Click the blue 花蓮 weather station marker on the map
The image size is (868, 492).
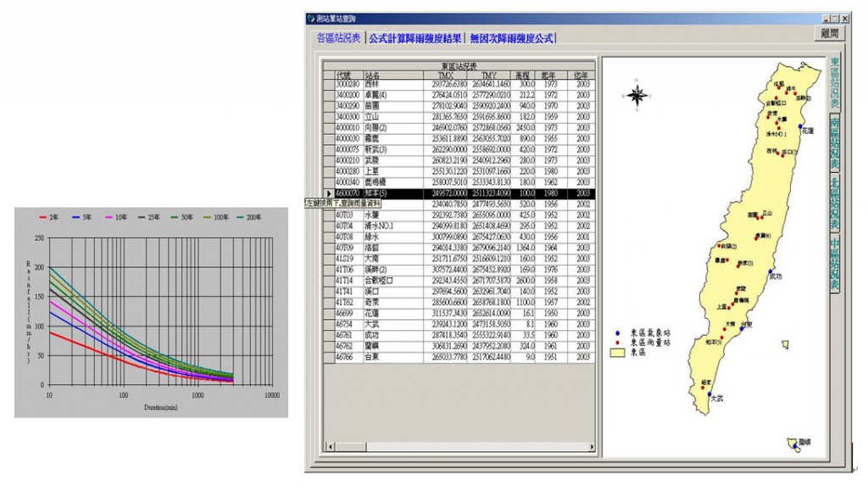coord(800,127)
